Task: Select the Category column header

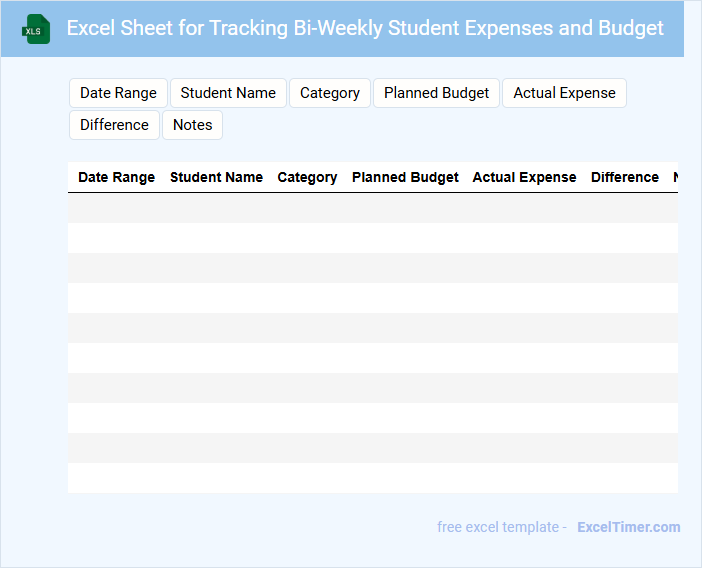Action: [x=307, y=177]
